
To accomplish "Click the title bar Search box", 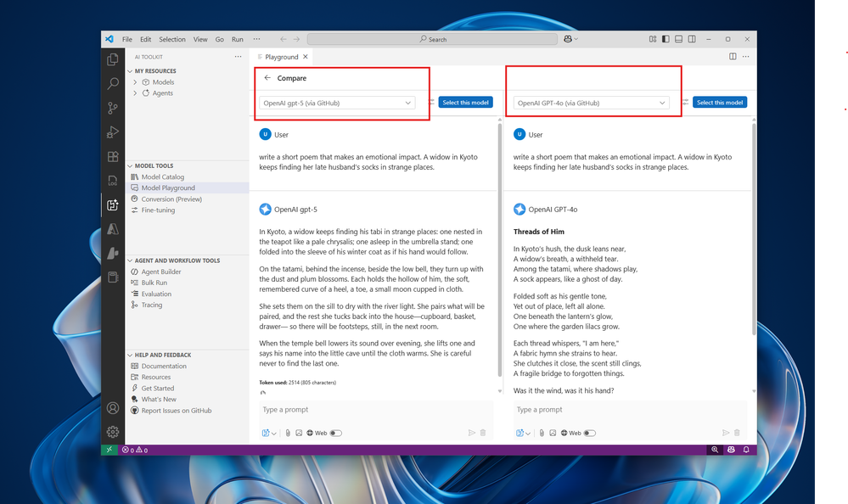I will 433,39.
